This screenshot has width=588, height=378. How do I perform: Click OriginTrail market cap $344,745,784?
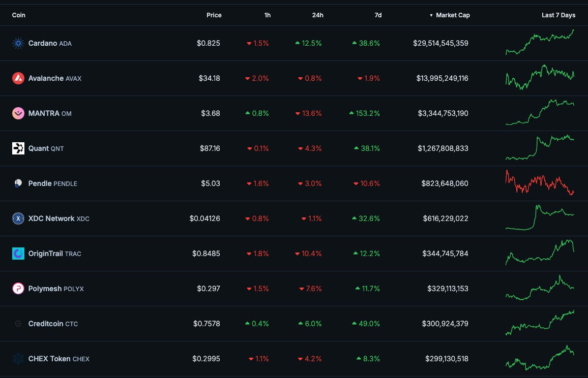[445, 254]
